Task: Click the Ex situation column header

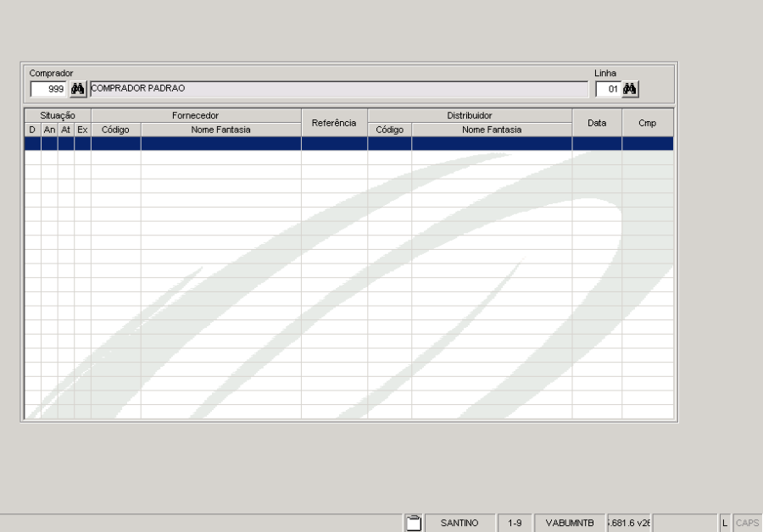Action: [x=82, y=130]
